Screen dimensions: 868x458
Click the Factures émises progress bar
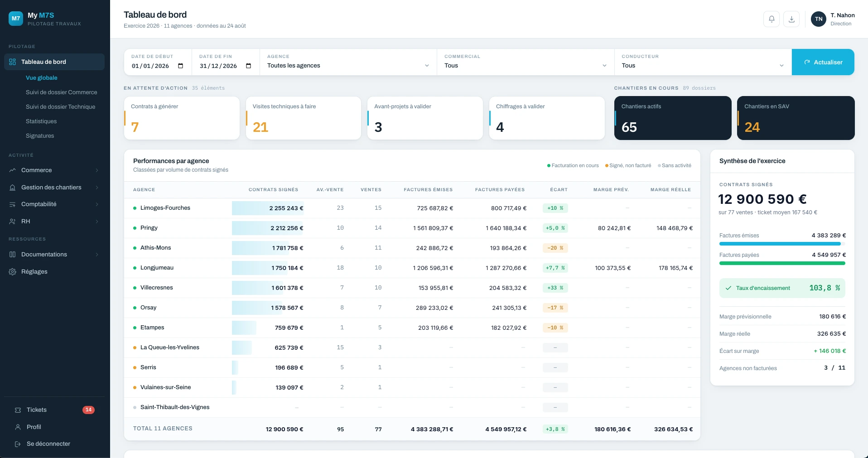pos(782,244)
